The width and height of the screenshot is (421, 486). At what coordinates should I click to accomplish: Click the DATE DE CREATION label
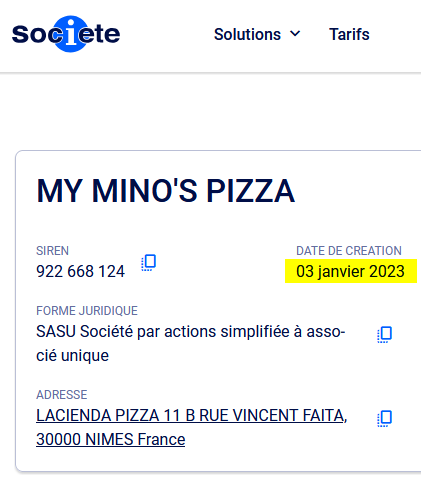point(349,251)
